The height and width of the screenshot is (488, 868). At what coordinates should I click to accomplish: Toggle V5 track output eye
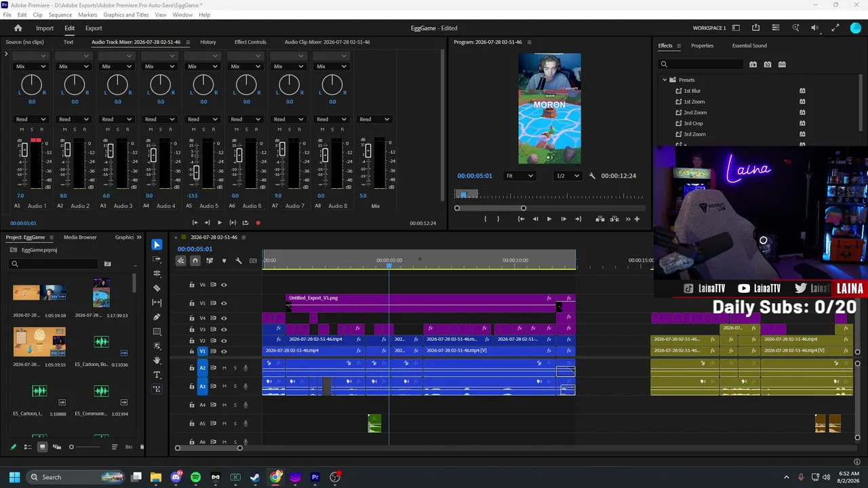224,303
